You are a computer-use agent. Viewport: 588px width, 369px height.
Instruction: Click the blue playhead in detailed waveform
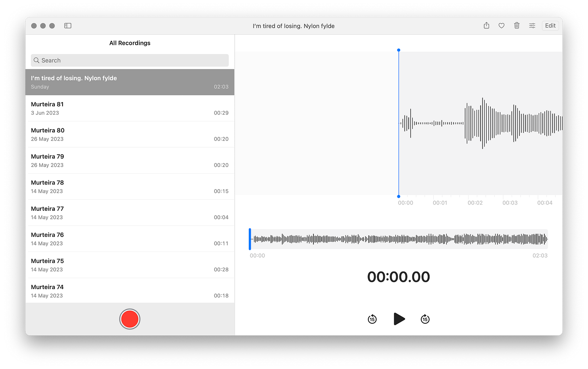[399, 123]
